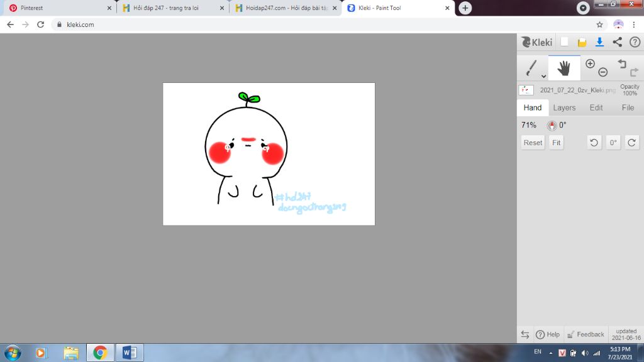Switch to Hỏi đáp 247 - trang tra loi tab
644x362 pixels.
[172, 8]
